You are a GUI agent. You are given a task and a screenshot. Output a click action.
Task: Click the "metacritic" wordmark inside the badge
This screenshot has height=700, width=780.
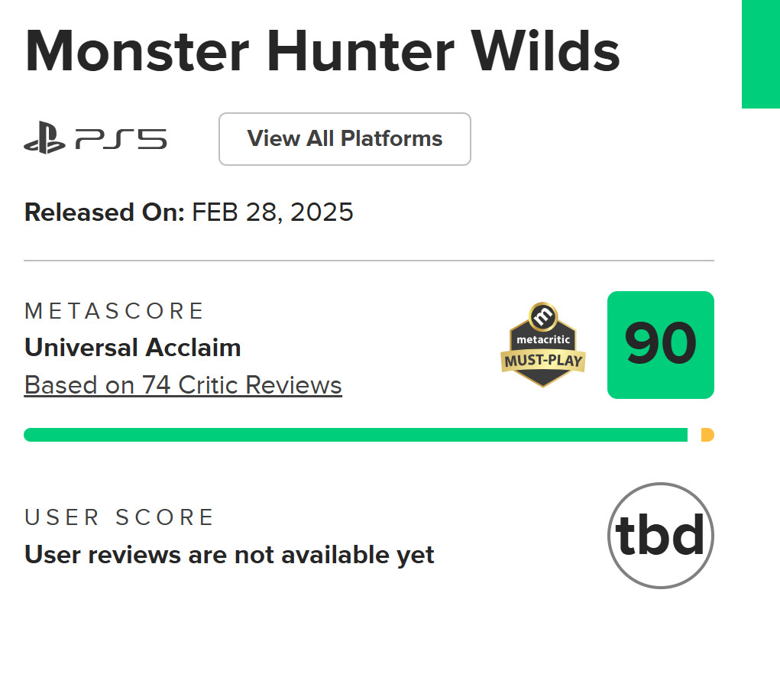click(x=543, y=338)
